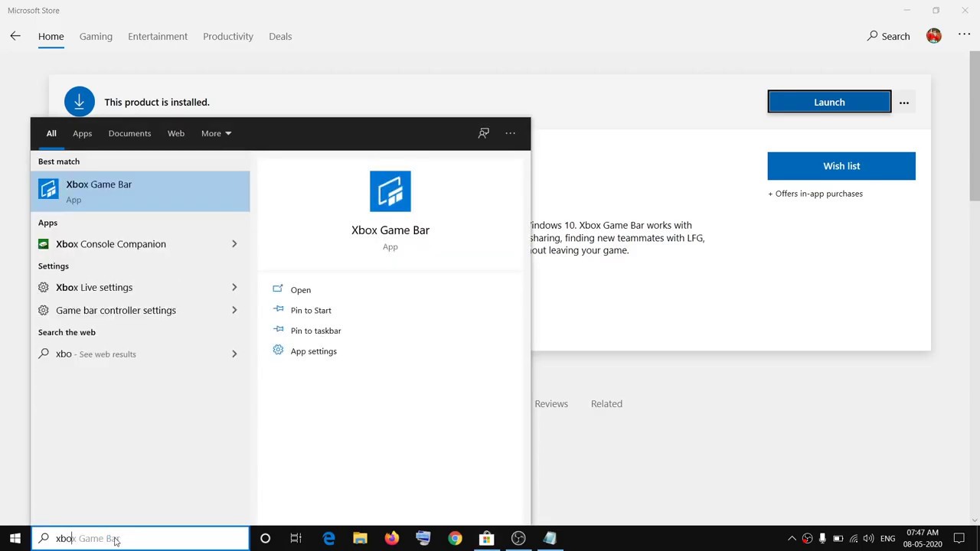Open the Gaming tab in Store
Screen dimensions: 980x551
coord(96,36)
